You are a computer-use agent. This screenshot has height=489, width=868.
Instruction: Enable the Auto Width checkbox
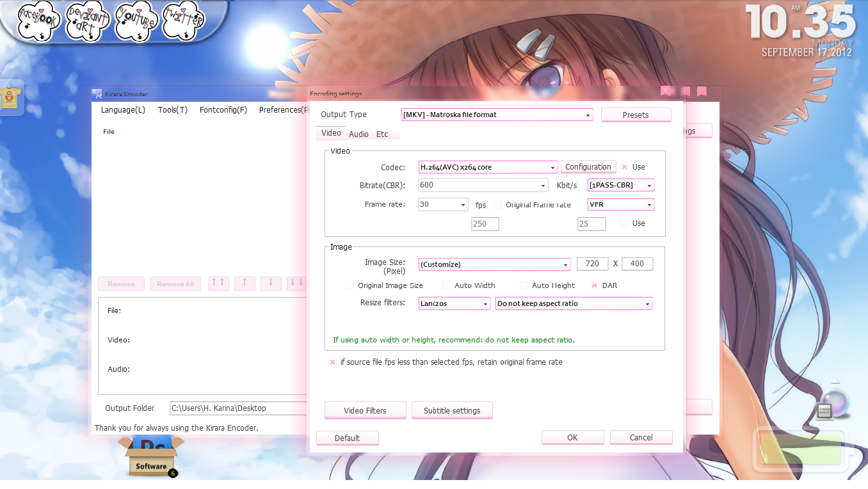pyautogui.click(x=446, y=285)
